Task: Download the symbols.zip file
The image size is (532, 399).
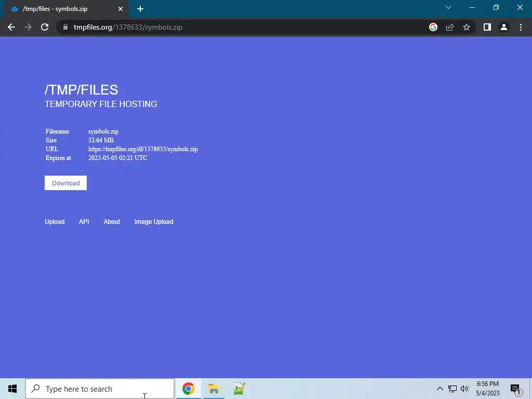Action: pos(65,183)
